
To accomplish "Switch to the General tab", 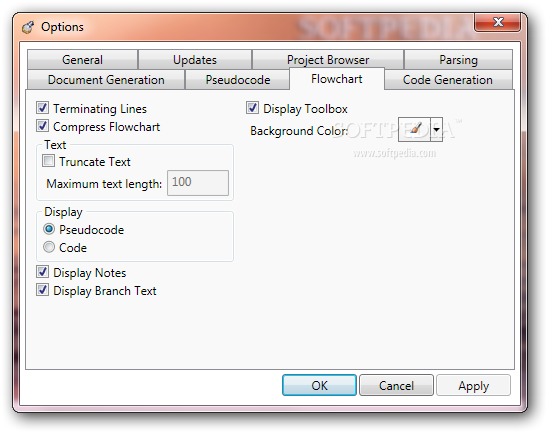I will (x=82, y=60).
